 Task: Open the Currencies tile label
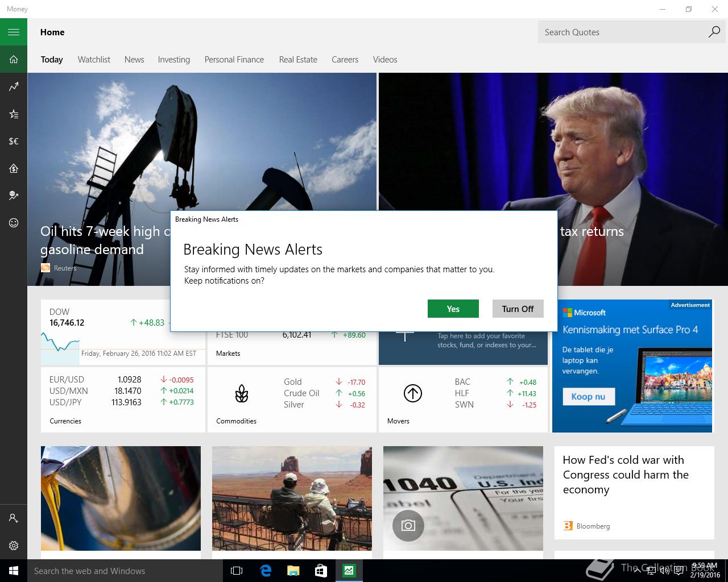65,421
